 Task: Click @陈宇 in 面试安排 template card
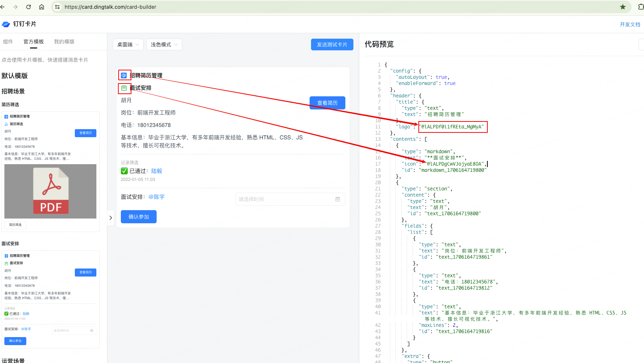coord(26,329)
